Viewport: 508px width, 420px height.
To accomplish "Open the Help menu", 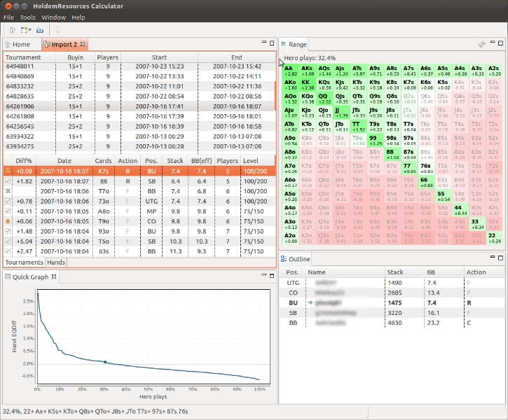I will [78, 17].
